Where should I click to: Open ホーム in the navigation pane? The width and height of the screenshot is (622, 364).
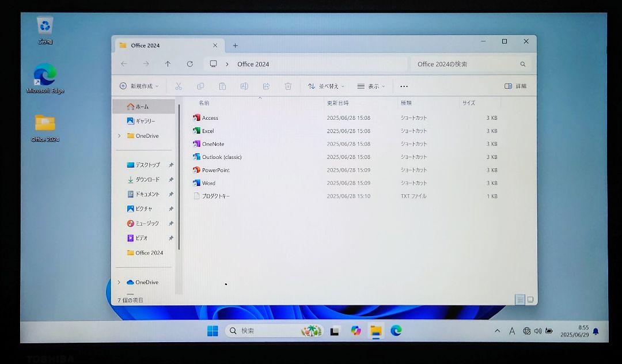[x=144, y=107]
